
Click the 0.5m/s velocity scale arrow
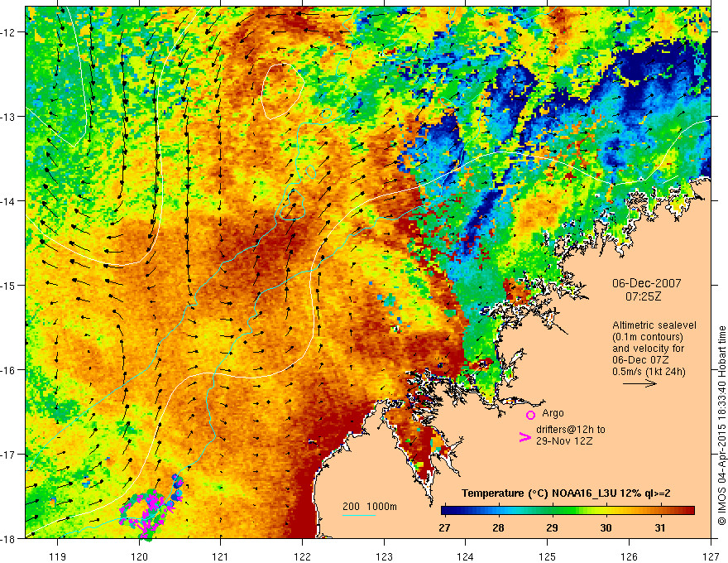tap(639, 383)
